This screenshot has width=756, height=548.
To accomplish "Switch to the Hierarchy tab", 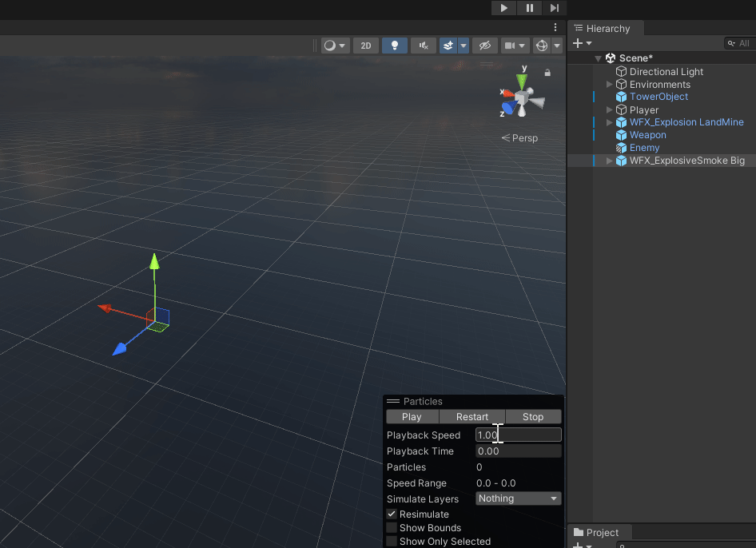I will pos(606,29).
